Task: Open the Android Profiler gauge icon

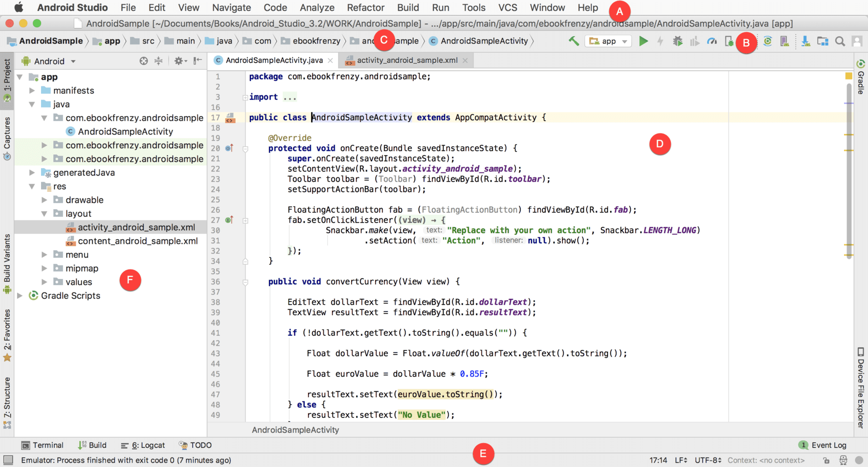Action: pyautogui.click(x=712, y=42)
